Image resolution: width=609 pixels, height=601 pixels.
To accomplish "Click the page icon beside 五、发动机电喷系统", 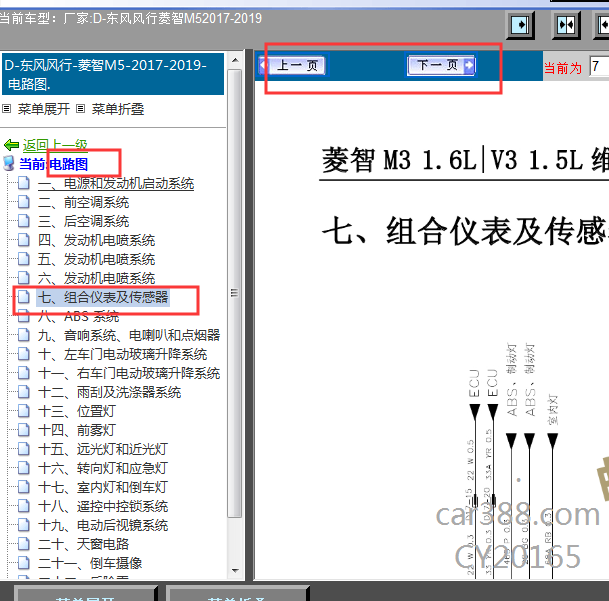I will click(x=24, y=259).
